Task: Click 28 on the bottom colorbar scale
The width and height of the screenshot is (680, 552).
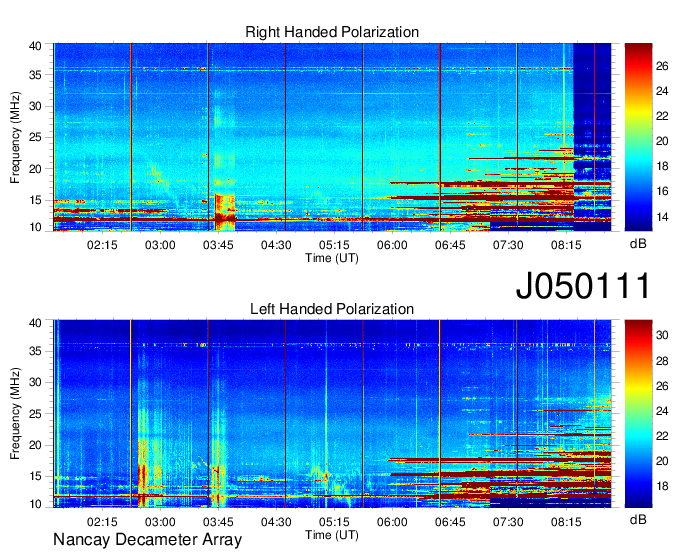Action: tap(662, 361)
